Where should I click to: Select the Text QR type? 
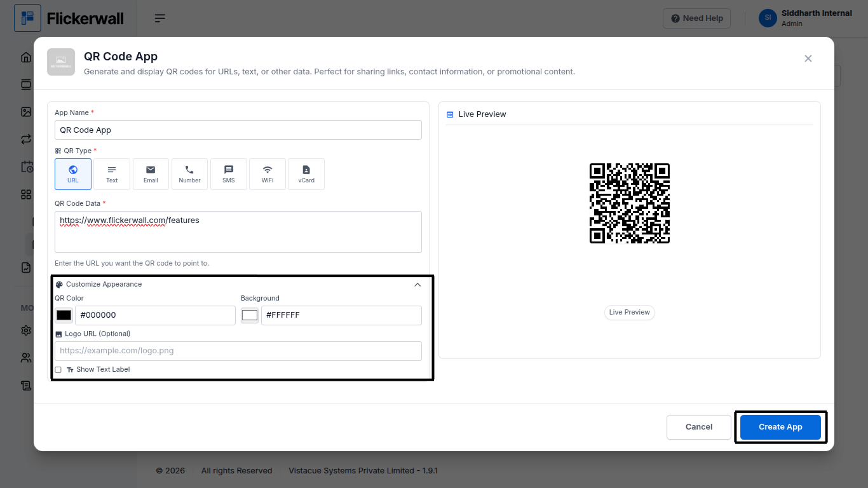(x=112, y=175)
